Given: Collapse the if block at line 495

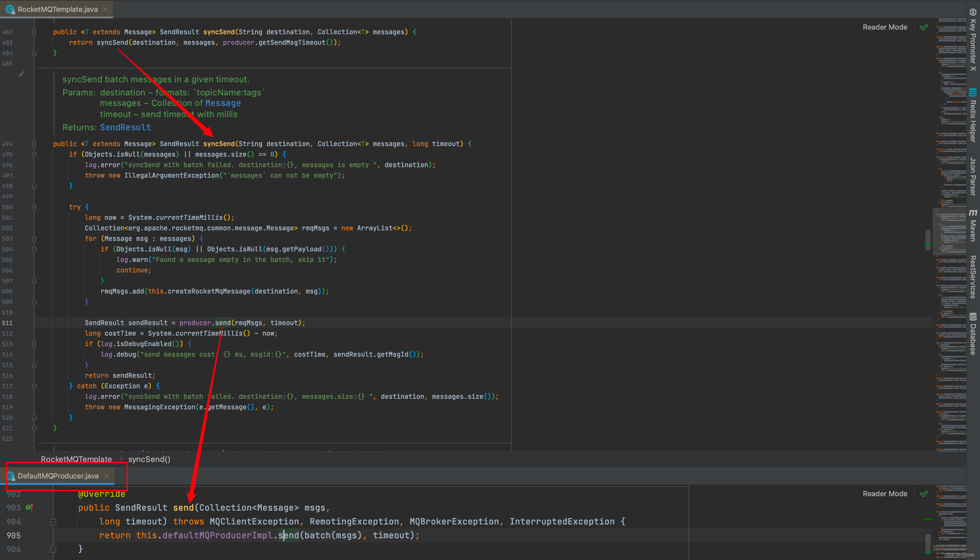Looking at the screenshot, I should point(34,155).
